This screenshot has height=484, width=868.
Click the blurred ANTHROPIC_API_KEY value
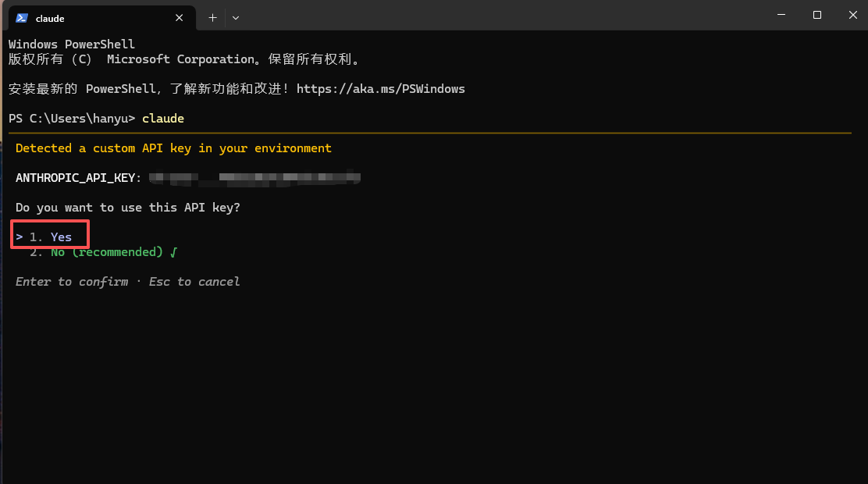[x=254, y=178]
